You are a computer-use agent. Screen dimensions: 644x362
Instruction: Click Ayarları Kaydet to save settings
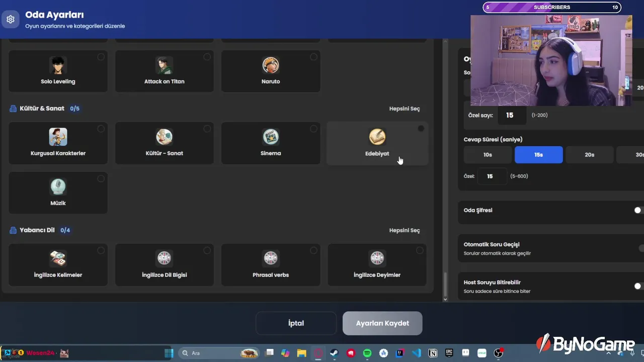[382, 323]
